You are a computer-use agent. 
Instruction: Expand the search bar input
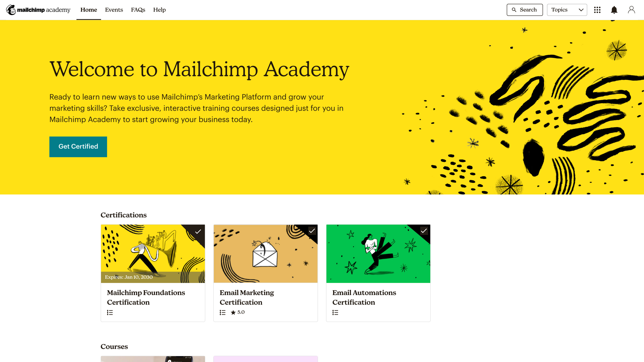pyautogui.click(x=525, y=10)
